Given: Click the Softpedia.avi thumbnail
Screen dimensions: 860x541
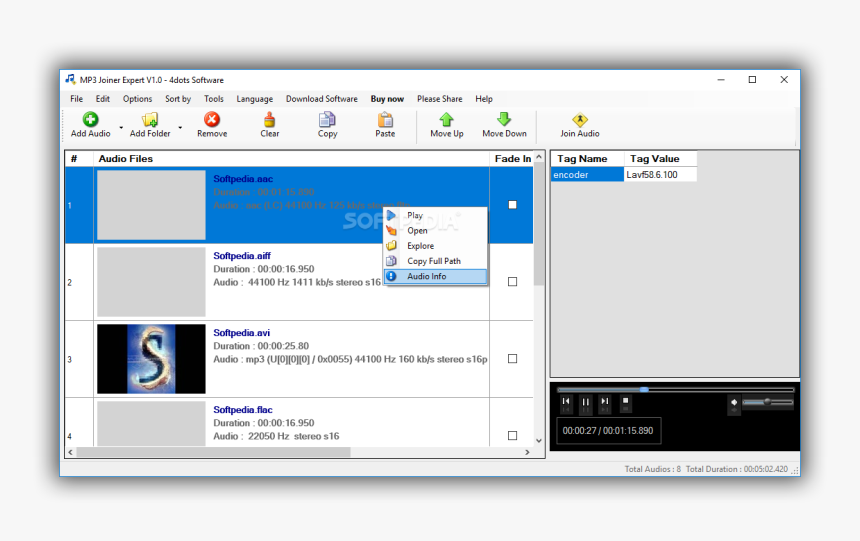Looking at the screenshot, I should pos(151,358).
